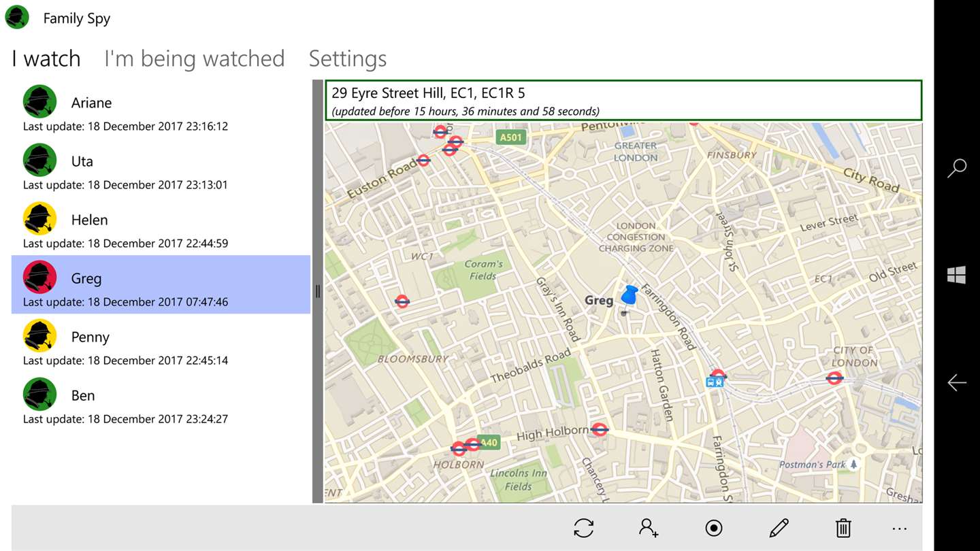Click the A501 road badge on map
Screen dimensions: 980x551
(x=510, y=137)
